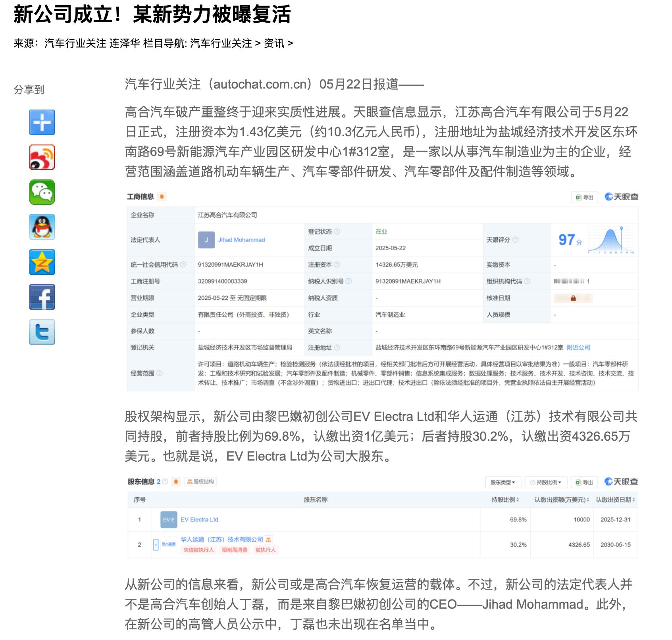Viewport: 672px width, 640px height.
Task: Sort by 认缴出资额(万美元) column header
Action: click(x=562, y=500)
